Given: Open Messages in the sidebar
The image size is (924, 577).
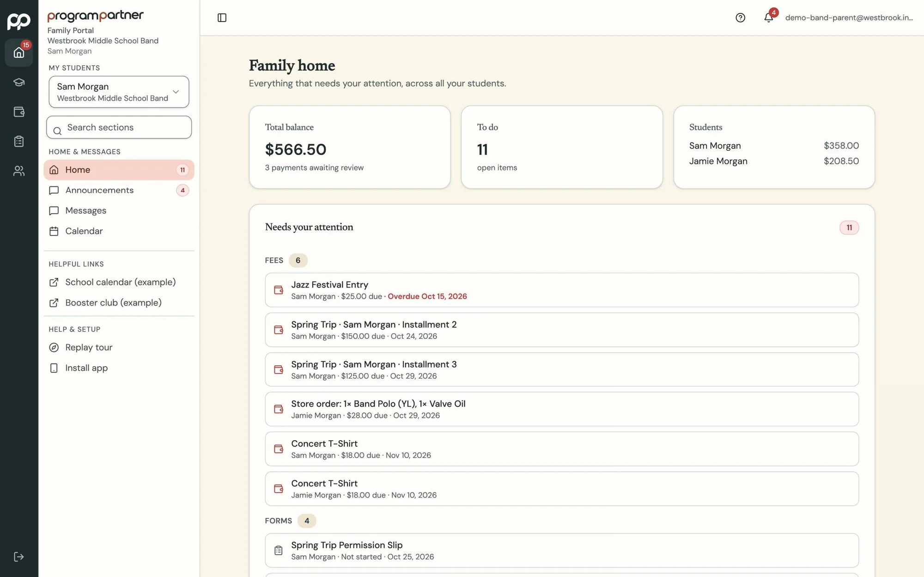Looking at the screenshot, I should coord(119,210).
